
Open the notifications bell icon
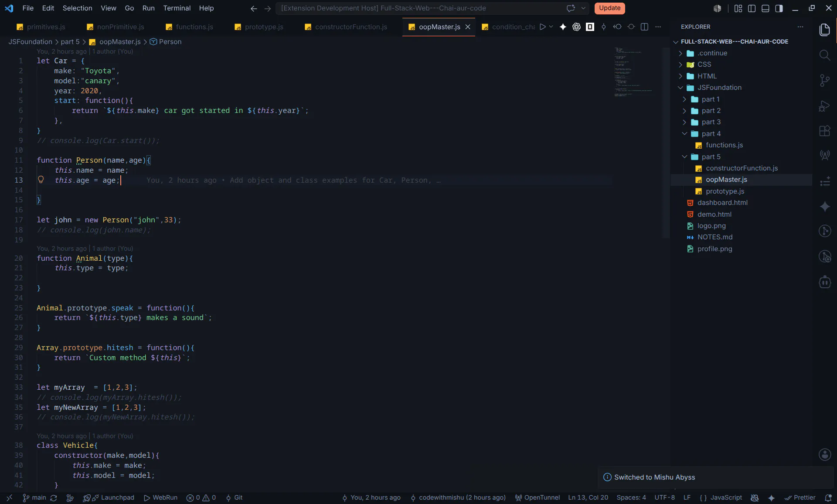pos(828,498)
